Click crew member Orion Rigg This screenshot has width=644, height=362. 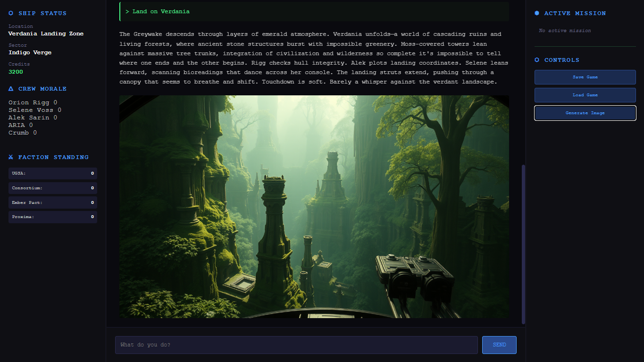[x=33, y=102]
